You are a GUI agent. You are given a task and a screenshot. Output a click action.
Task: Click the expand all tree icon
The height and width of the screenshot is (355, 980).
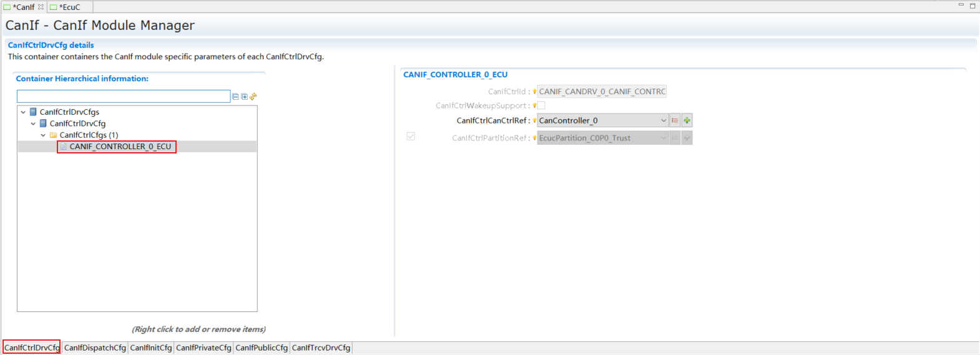tap(244, 97)
